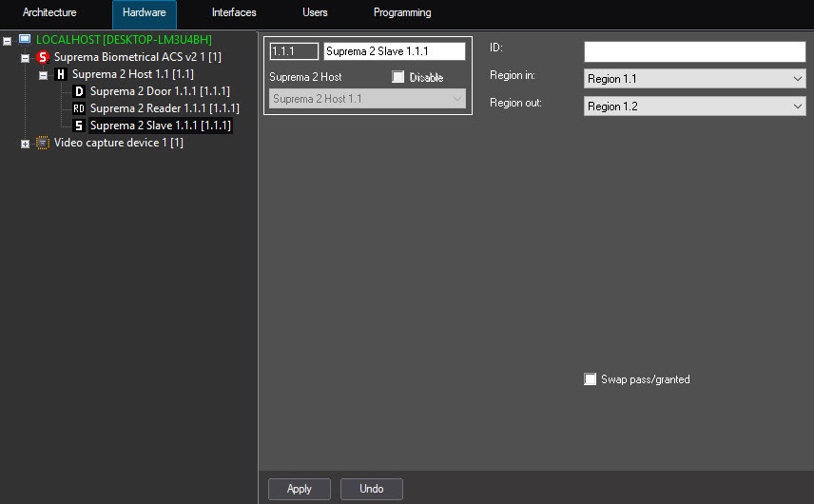Click the H icon for Suprema 2 Host
The height and width of the screenshot is (504, 814).
coord(61,74)
